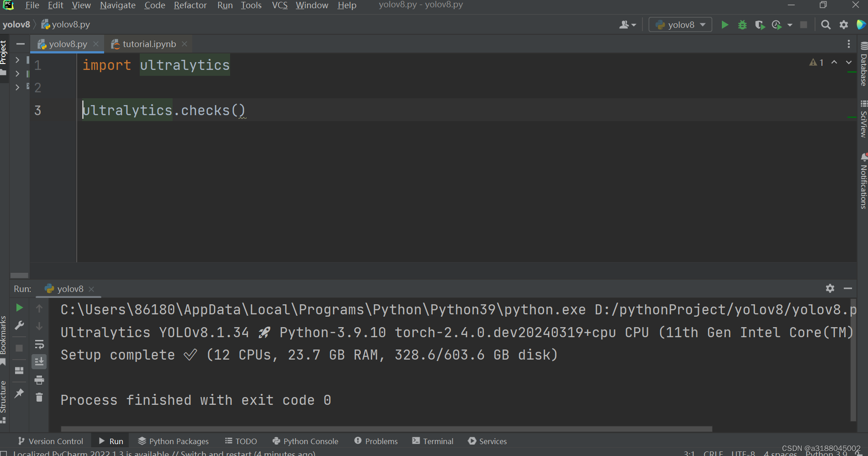Close the yolov8.py editor tab
Image resolution: width=868 pixels, height=456 pixels.
96,44
